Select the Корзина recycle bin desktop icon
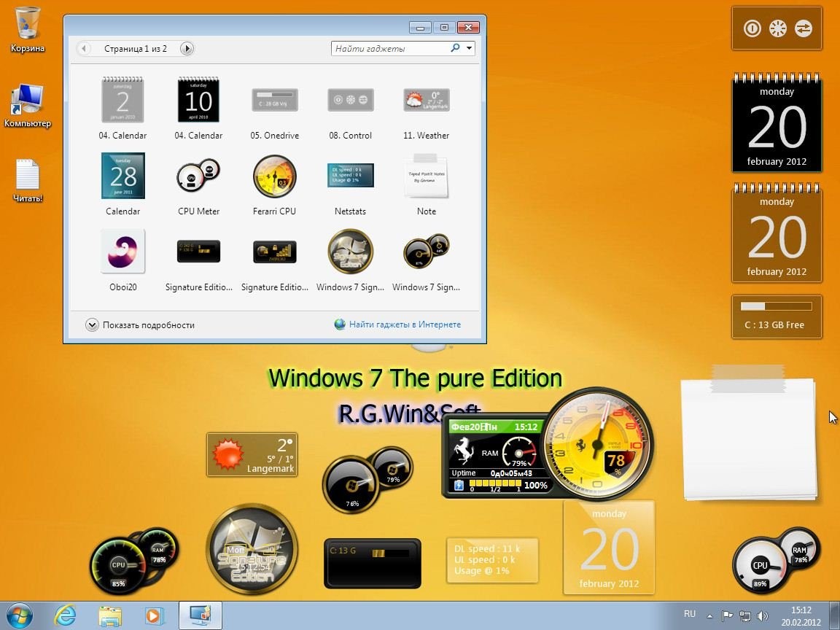 click(27, 30)
